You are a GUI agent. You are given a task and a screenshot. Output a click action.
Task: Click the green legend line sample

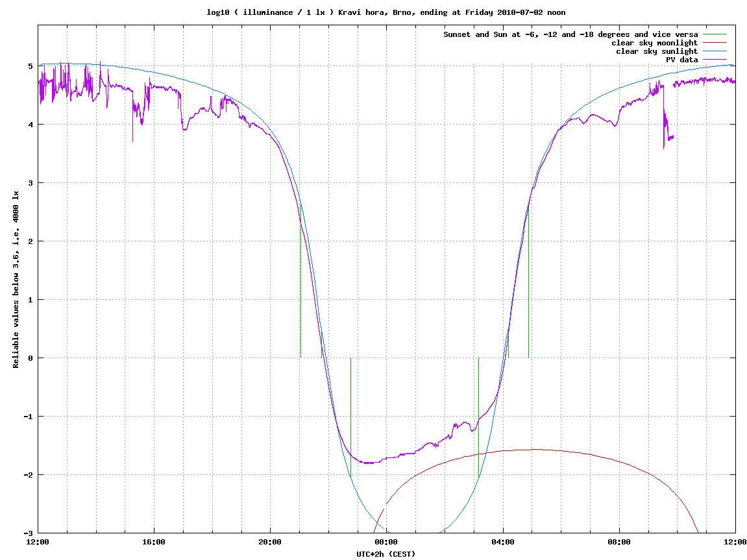715,34
